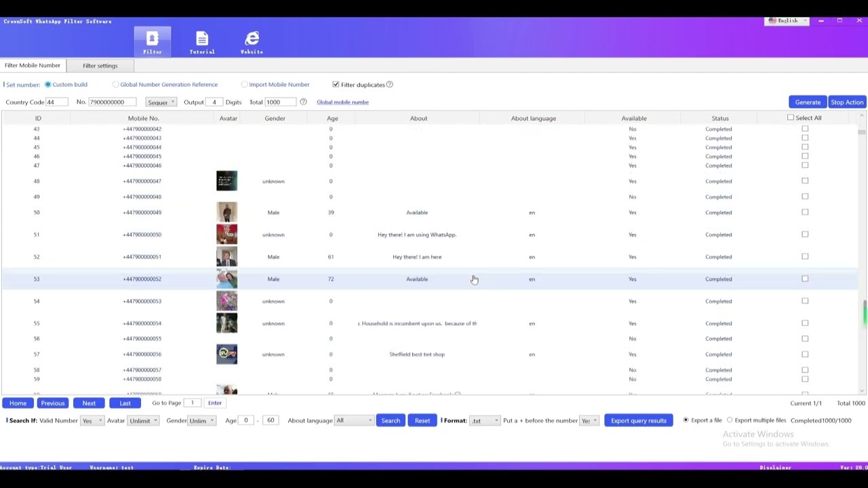Open Format .txt dropdown

pyautogui.click(x=485, y=421)
